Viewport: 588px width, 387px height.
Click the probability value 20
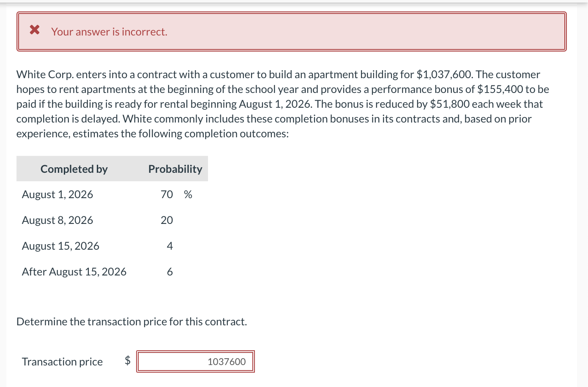click(x=167, y=220)
